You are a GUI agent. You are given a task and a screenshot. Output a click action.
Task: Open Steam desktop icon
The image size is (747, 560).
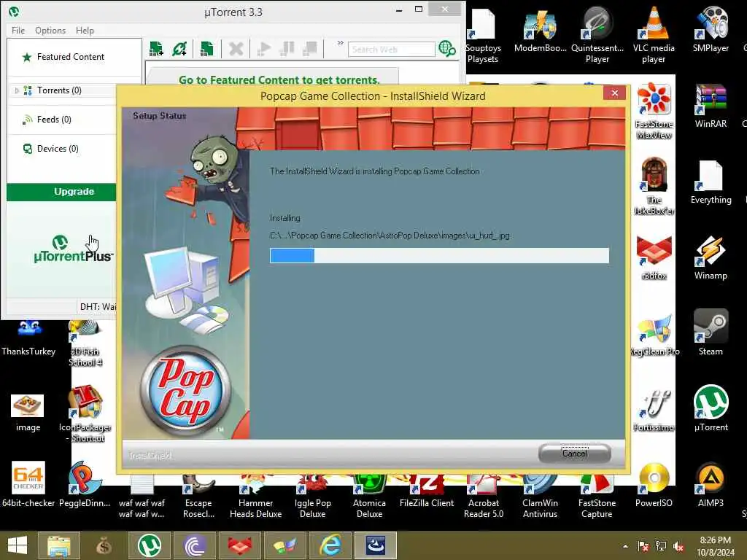tap(711, 332)
